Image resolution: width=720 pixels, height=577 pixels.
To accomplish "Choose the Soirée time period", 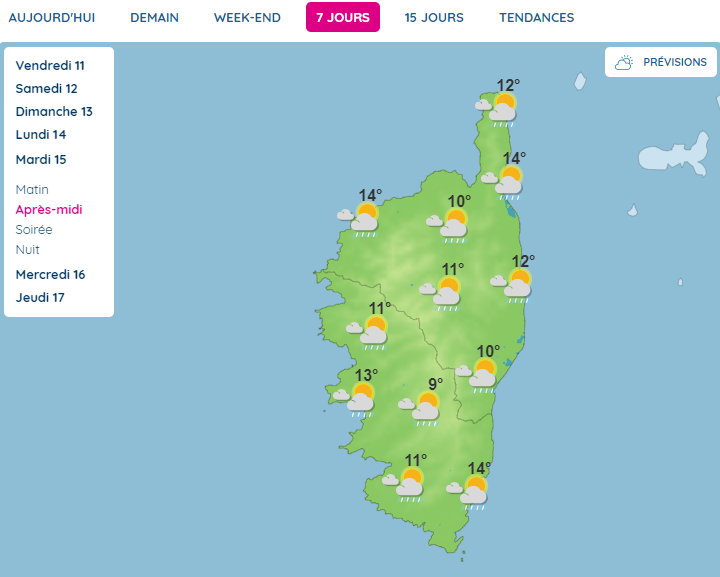I will pos(34,230).
